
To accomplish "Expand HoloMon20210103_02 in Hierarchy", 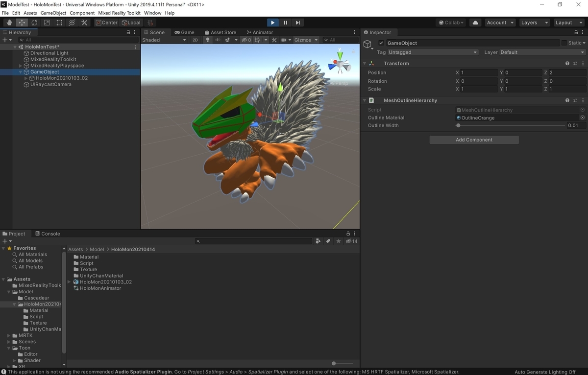I will pos(25,78).
